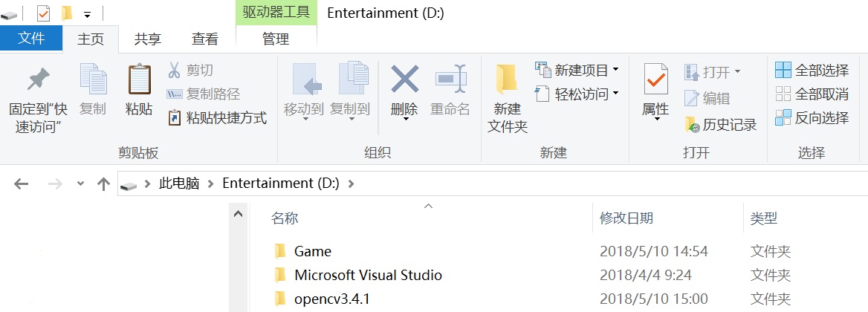Image resolution: width=868 pixels, height=312 pixels.
Task: Click the Cut scissors icon
Action: [174, 71]
